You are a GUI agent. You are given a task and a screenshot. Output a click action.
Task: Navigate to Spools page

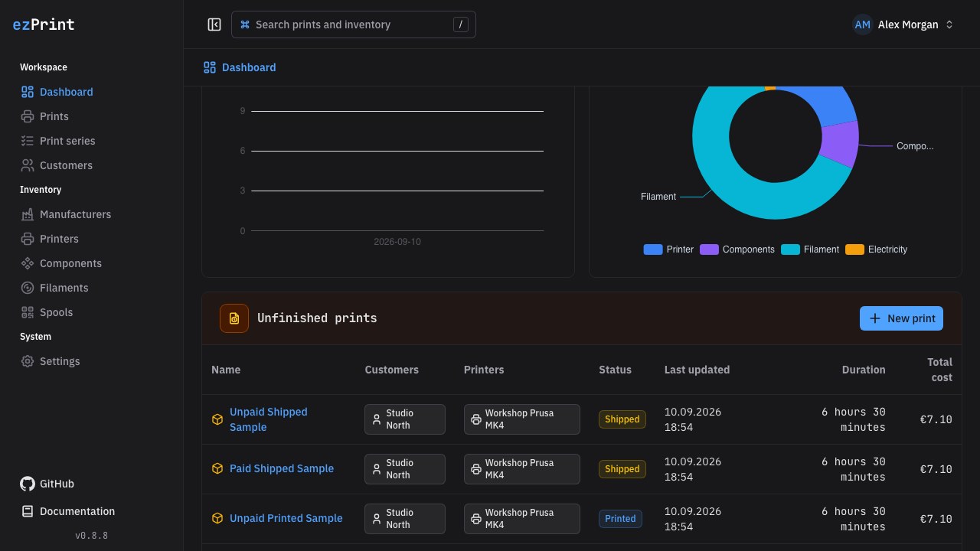point(92,312)
